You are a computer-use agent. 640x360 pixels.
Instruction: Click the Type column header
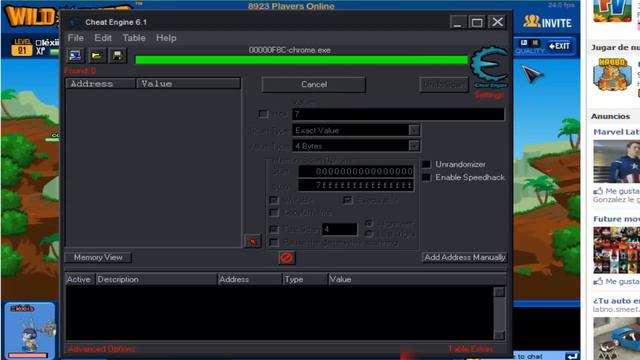click(x=305, y=280)
